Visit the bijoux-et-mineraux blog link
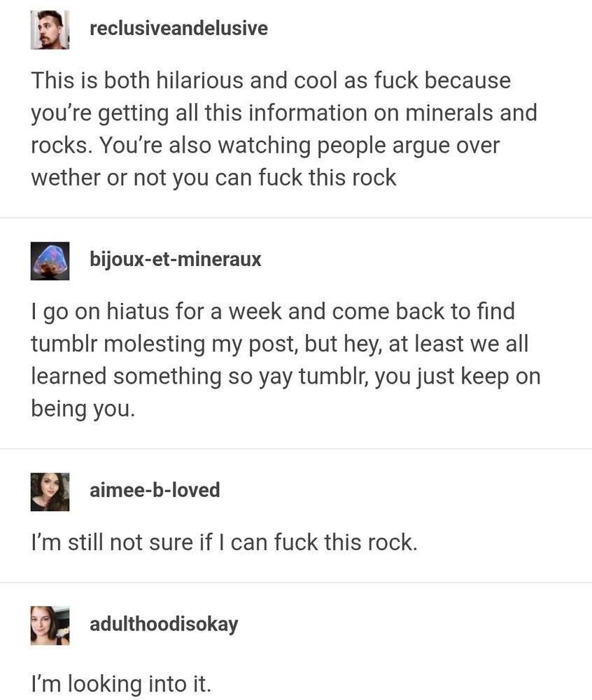This screenshot has height=700, width=592. 176,260
